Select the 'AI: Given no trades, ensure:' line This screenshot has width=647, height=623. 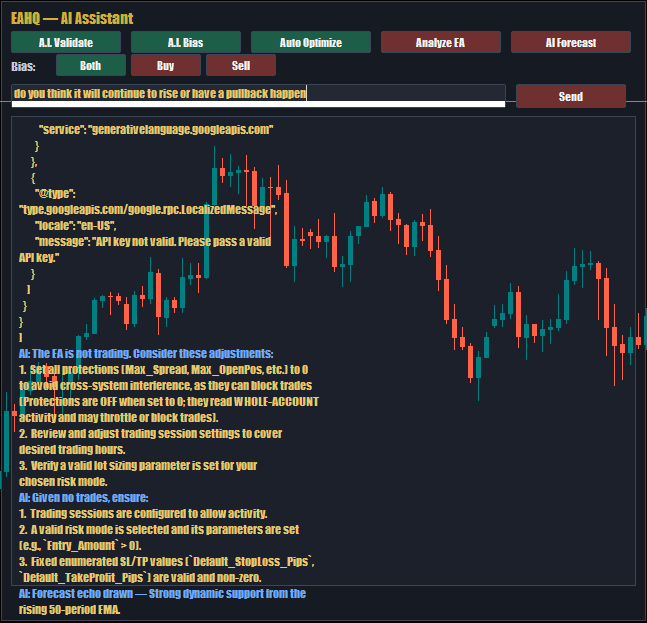point(83,498)
